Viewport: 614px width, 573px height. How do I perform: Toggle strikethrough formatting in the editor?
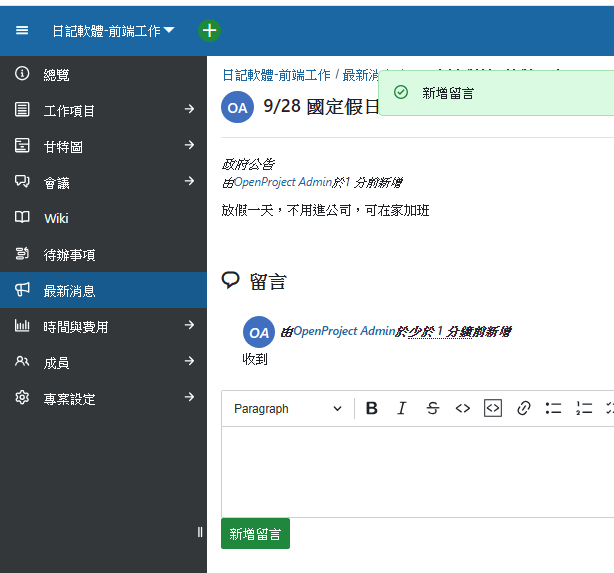pos(432,409)
